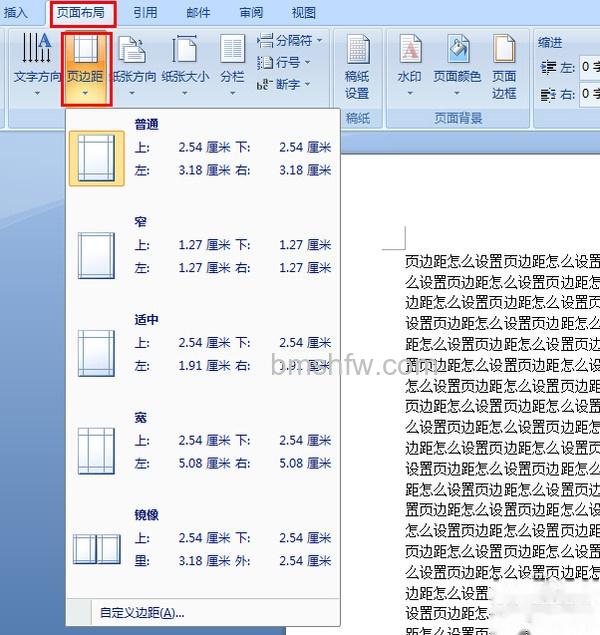Click the 镜像 preset heading

click(x=147, y=515)
